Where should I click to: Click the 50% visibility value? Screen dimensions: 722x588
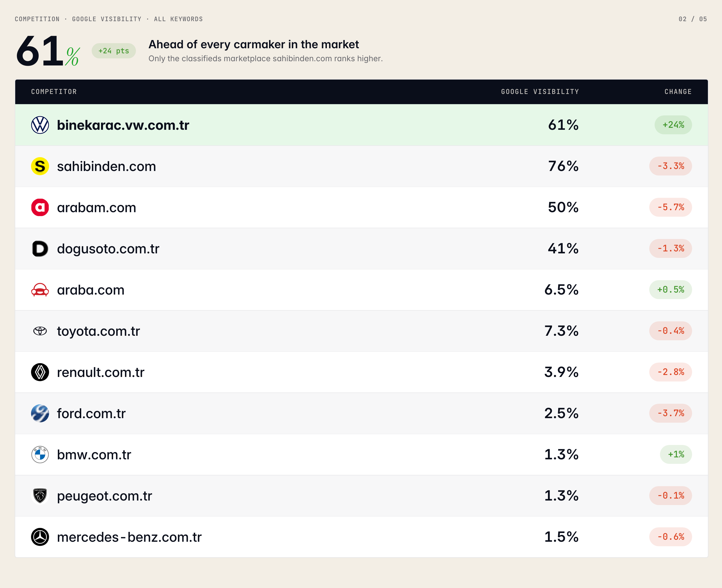click(x=563, y=207)
